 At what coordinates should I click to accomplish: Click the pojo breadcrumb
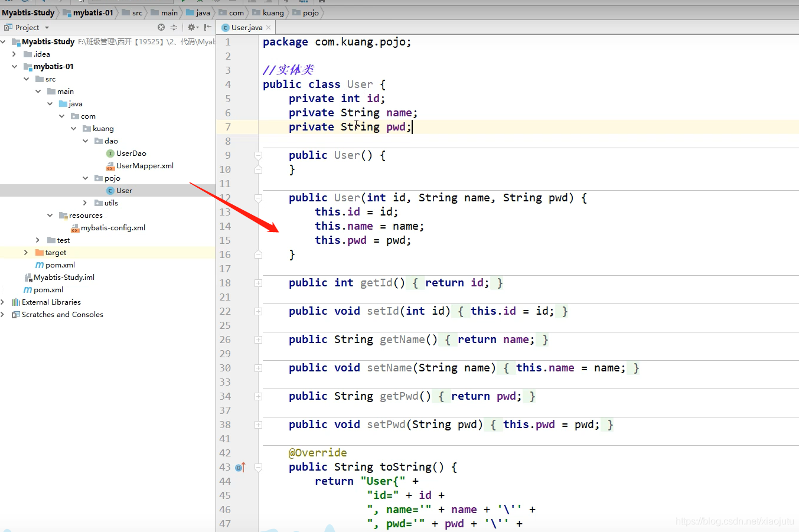pyautogui.click(x=305, y=12)
